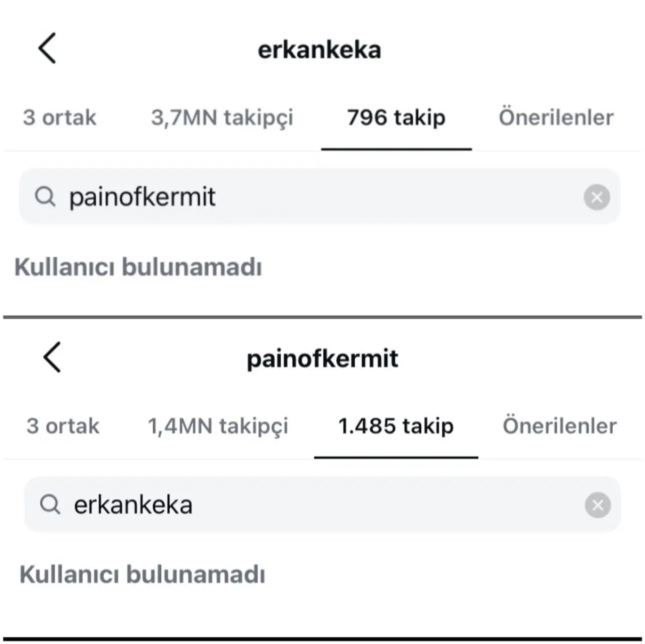Select the 796 takip tab
Image resolution: width=645 pixels, height=644 pixels.
(x=396, y=118)
